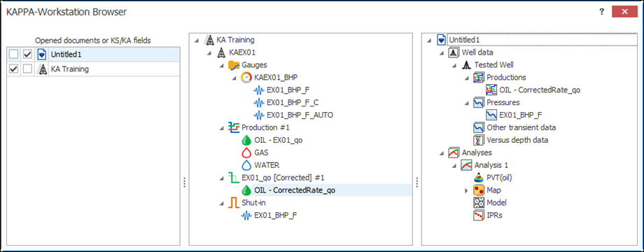Click the Untitled1 document icon in opened documents list

41,54
